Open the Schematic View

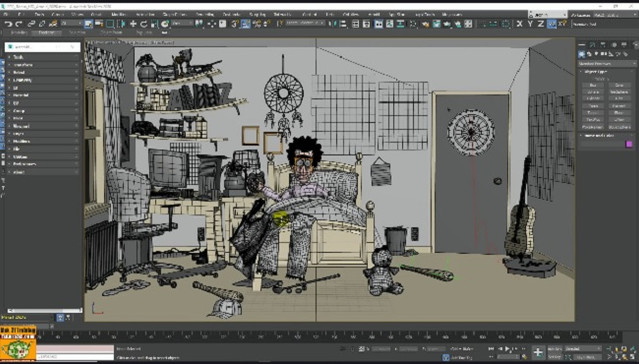tap(401, 24)
